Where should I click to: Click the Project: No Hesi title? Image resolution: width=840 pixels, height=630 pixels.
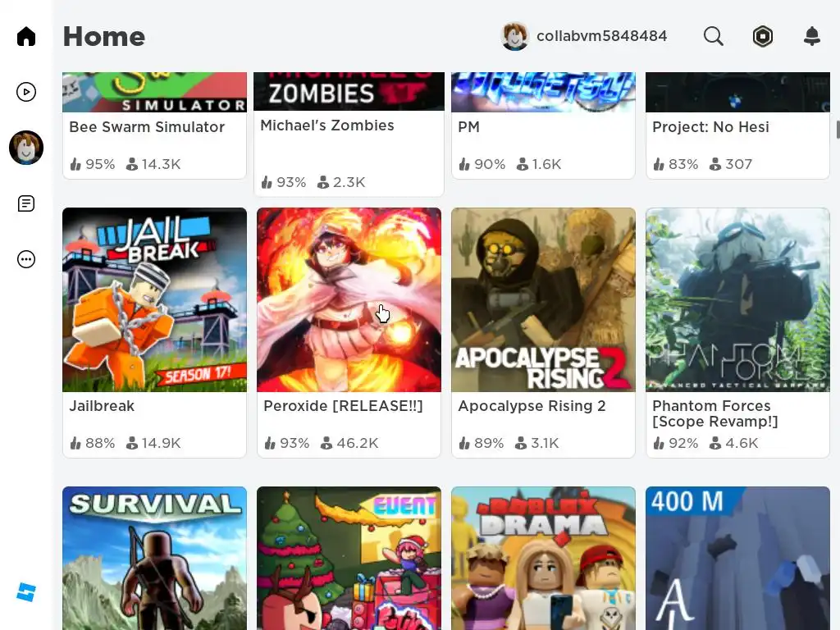coord(710,127)
